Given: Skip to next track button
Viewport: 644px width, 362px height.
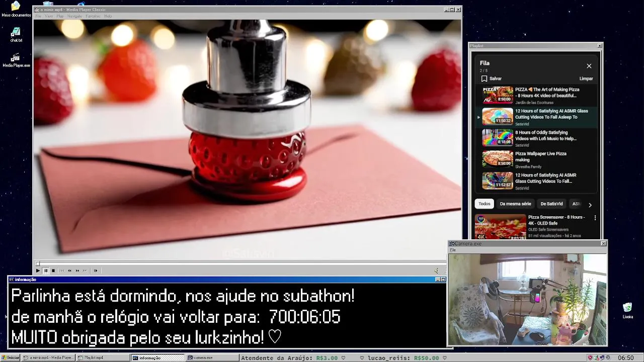Looking at the screenshot, I should point(85,270).
